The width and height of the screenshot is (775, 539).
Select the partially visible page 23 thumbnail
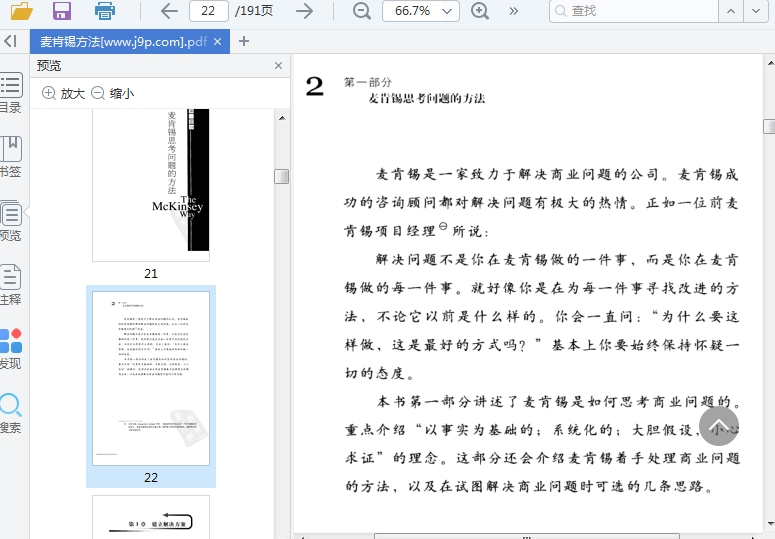coord(151,517)
